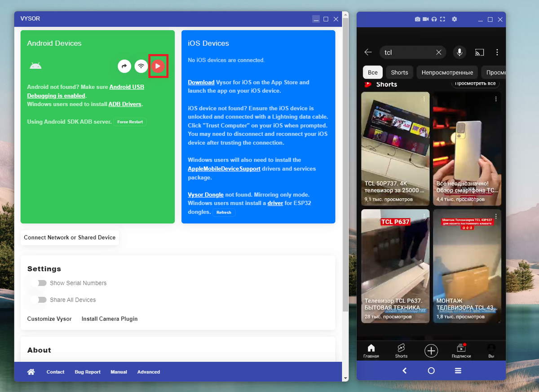The width and height of the screenshot is (539, 392).
Task: Open the МОНТАЖ ТЕЛЕВИЗОРА TCL short
Action: coord(467,266)
